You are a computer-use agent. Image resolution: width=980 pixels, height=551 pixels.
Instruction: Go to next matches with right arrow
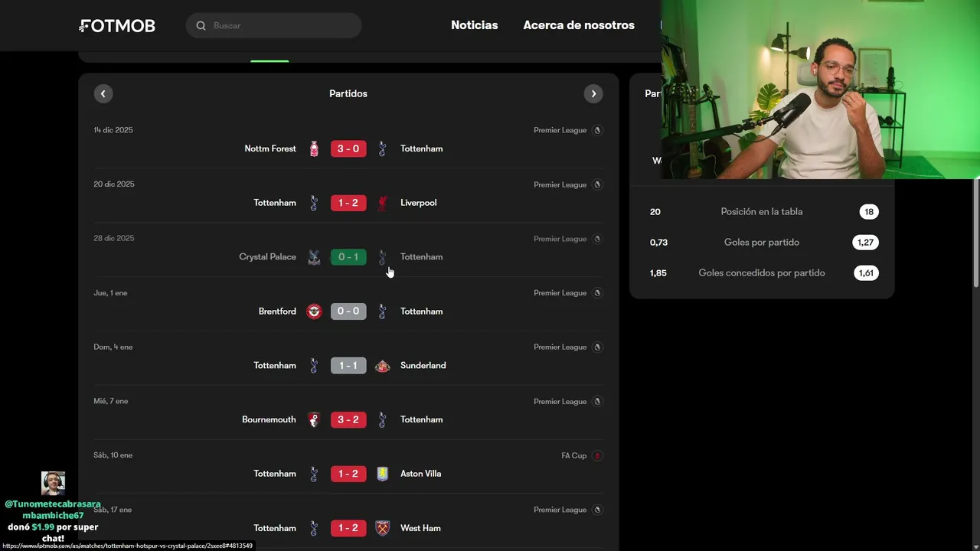[x=593, y=93]
